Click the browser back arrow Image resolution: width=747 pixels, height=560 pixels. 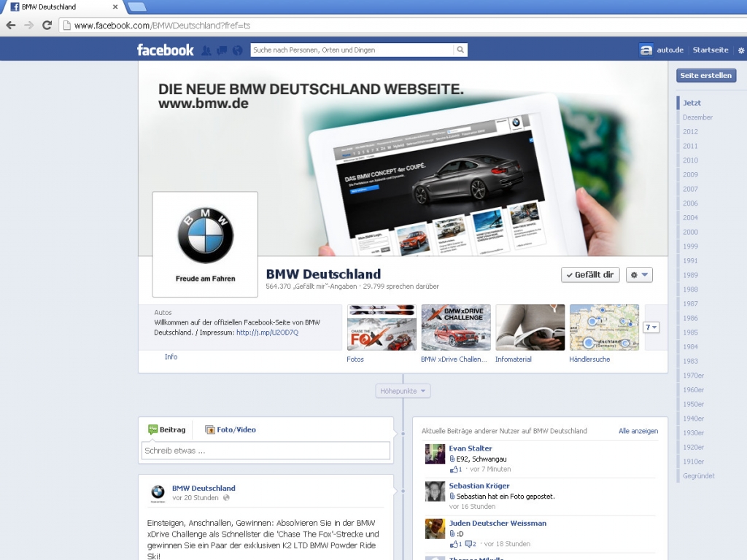[10, 26]
